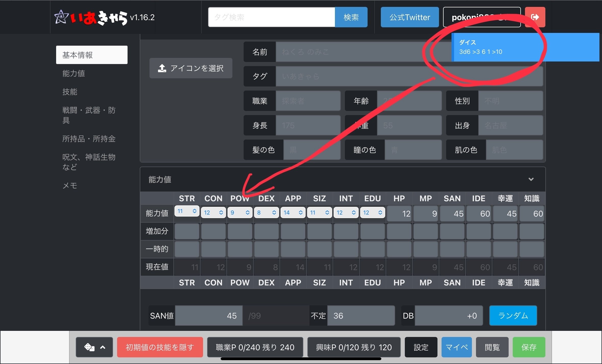Click the 幸運 computed value 45

pyautogui.click(x=505, y=214)
